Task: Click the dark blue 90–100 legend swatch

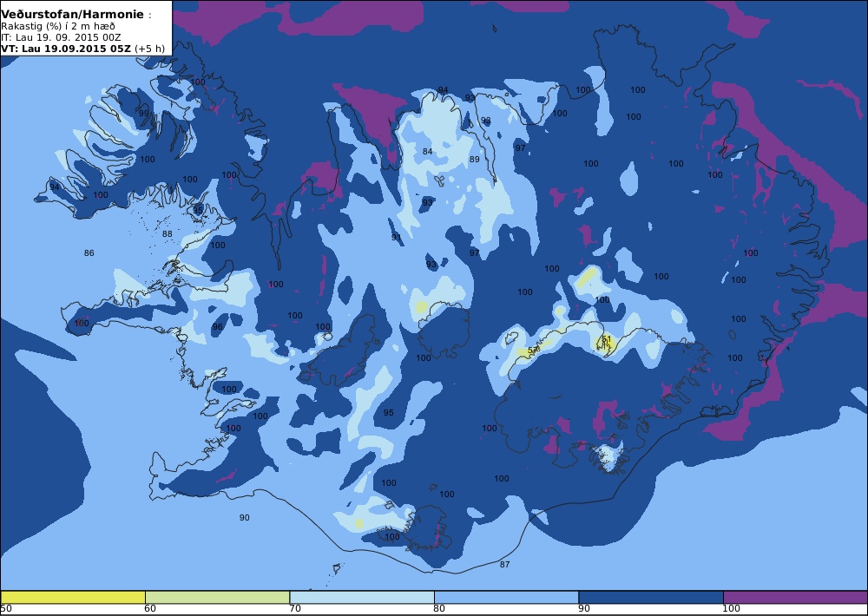Action: [650, 598]
